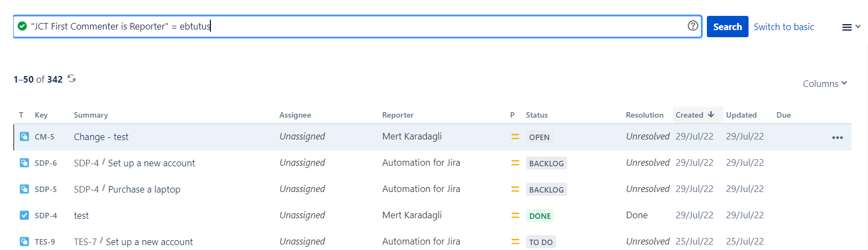
Task: Open the parent TES-7 link in TES-9 row
Action: (x=85, y=242)
